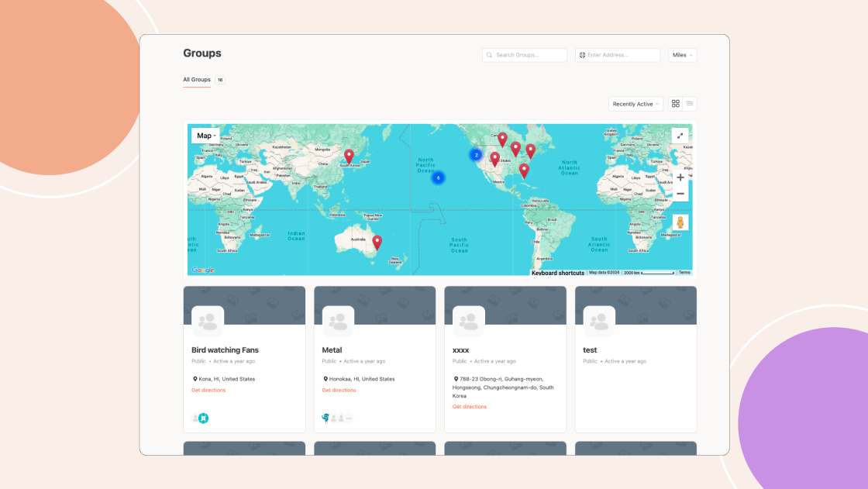
Task: Click the first member avatar in Metal card
Action: (325, 418)
